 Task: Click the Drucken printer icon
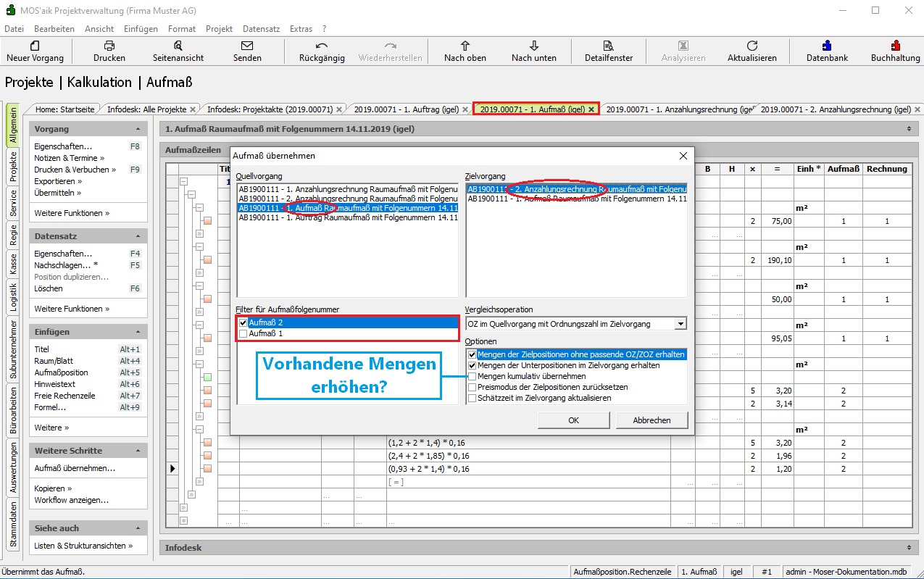[109, 46]
